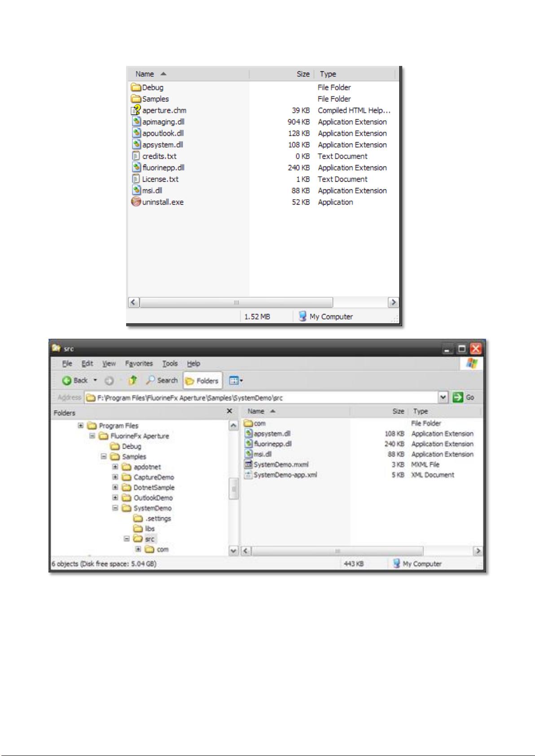The height and width of the screenshot is (756, 535).
Task: Click the Back arrow in src window
Action: [67, 380]
